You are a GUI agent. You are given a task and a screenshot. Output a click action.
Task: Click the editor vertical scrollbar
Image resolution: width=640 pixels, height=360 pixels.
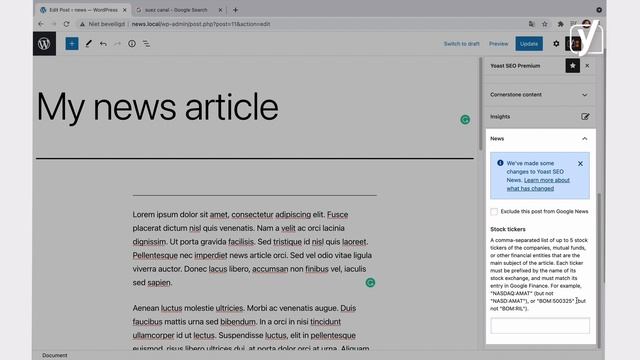point(480,104)
